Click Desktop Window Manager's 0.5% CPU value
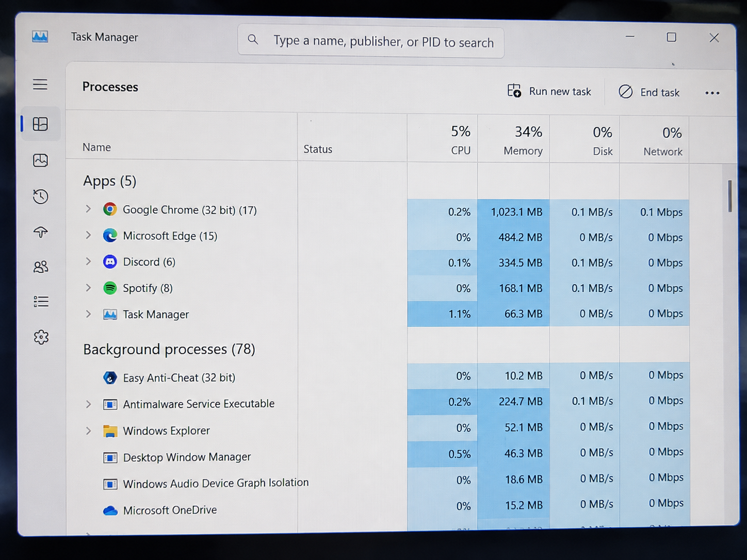Screen dimensions: 747x560 (x=459, y=454)
